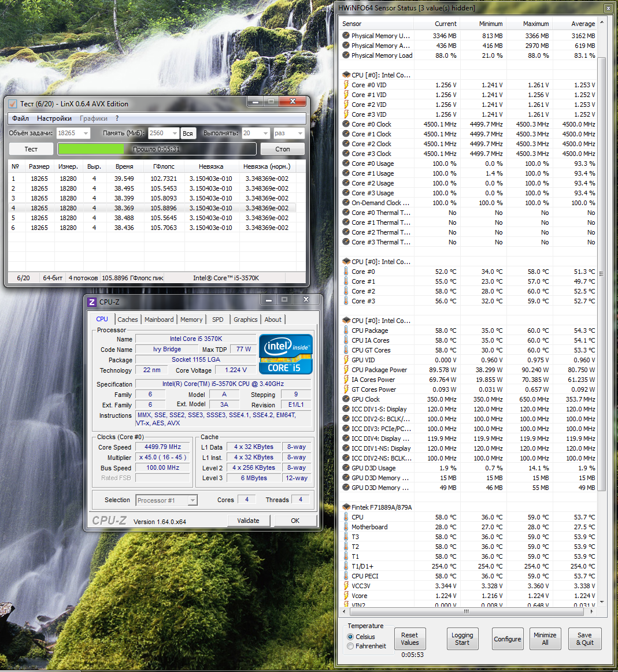
Task: Click the Core #3 temperature thermometer icon
Action: pyautogui.click(x=346, y=301)
